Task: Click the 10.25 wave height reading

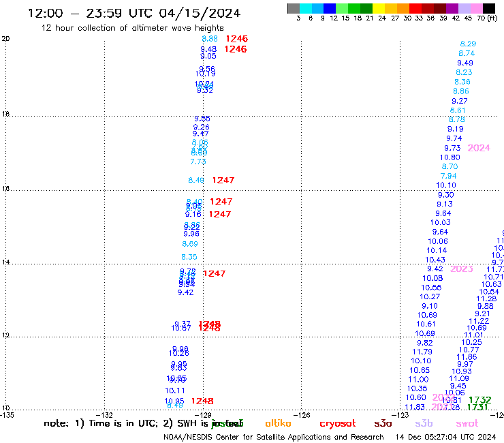Action: [472, 343]
